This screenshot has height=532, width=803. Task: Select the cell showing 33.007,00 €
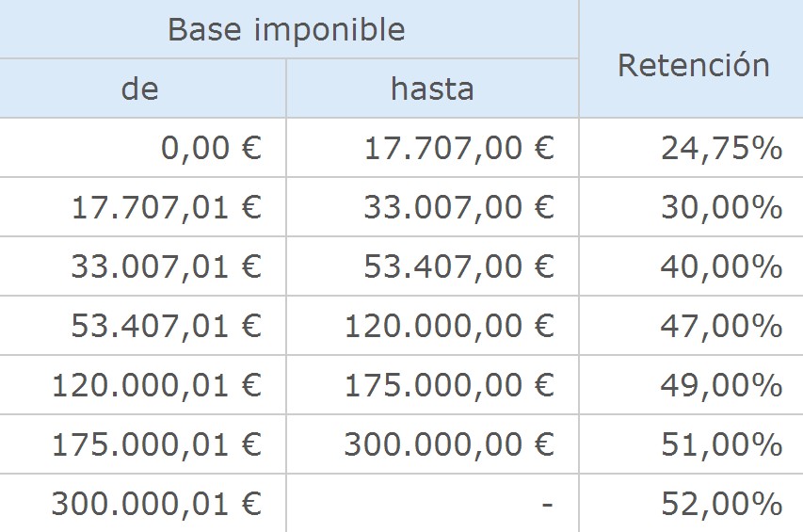(x=458, y=207)
